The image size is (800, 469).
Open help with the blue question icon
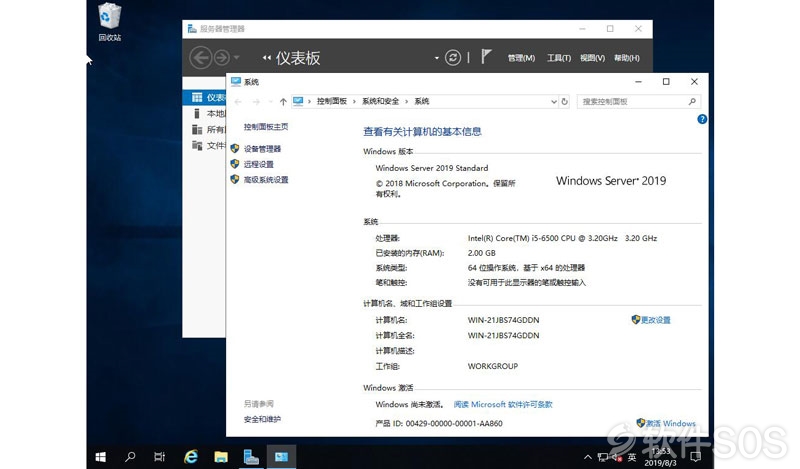[x=702, y=119]
